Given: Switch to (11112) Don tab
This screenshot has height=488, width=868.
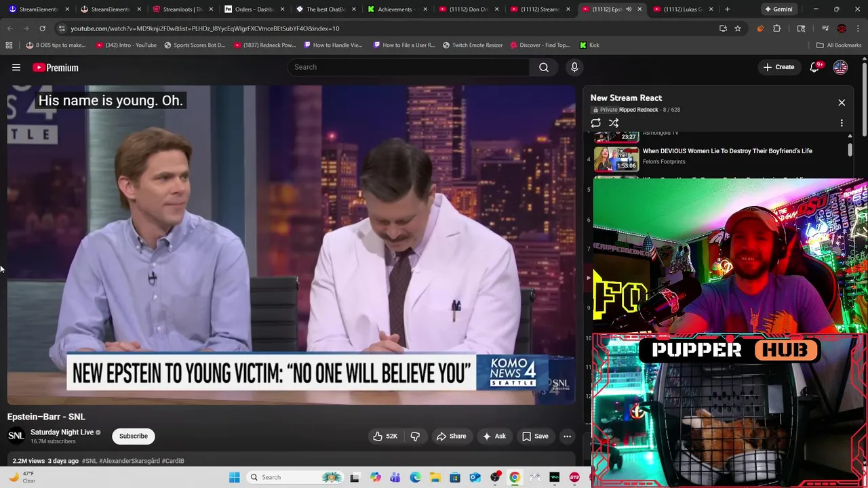Looking at the screenshot, I should pyautogui.click(x=469, y=9).
